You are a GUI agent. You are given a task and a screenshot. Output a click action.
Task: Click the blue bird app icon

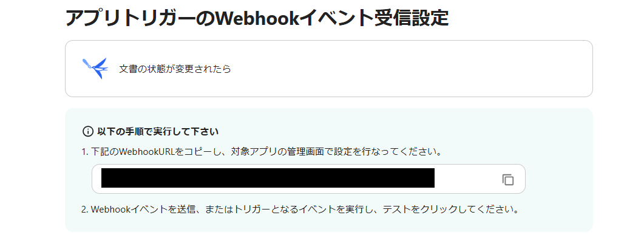point(95,68)
